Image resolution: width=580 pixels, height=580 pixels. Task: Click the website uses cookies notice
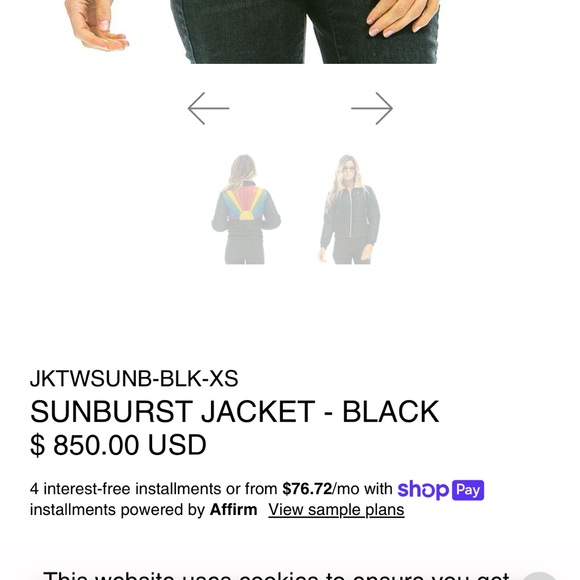277,576
